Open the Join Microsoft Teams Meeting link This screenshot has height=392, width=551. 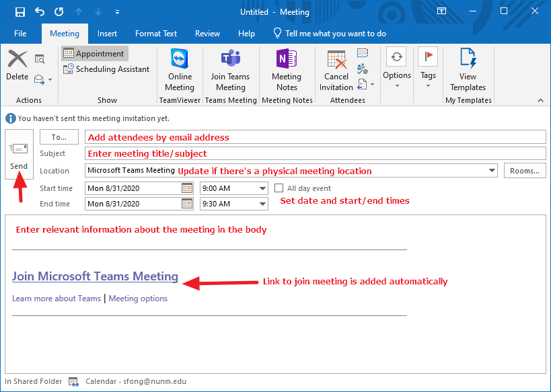(96, 276)
